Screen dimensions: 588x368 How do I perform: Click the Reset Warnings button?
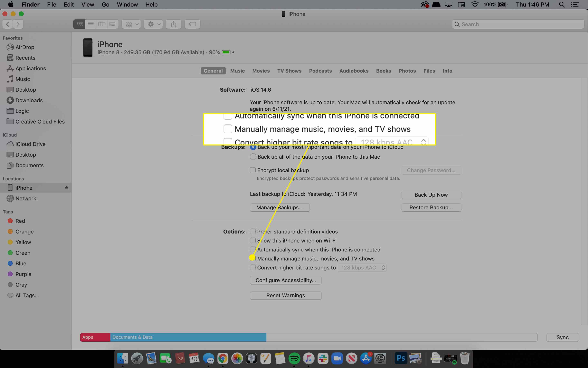(286, 295)
